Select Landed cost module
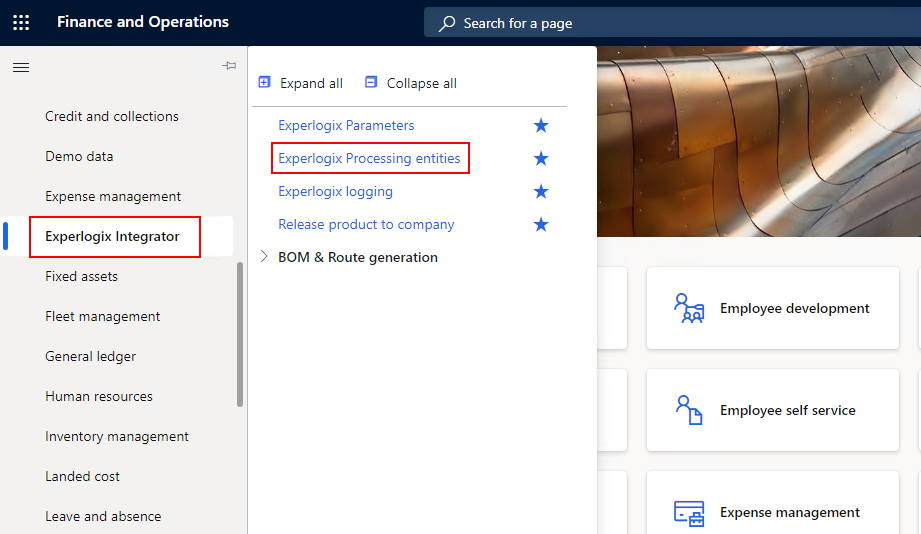Image resolution: width=921 pixels, height=534 pixels. (82, 476)
